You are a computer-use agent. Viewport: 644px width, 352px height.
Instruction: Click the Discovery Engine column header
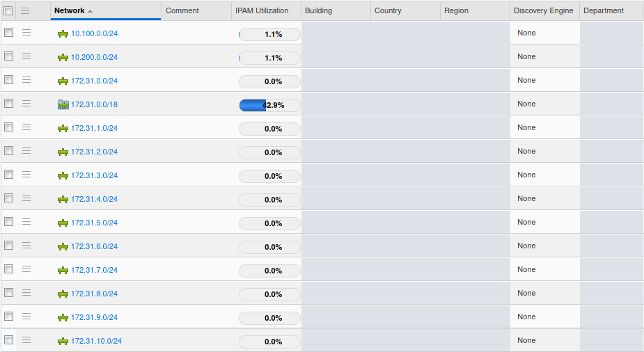click(x=543, y=10)
